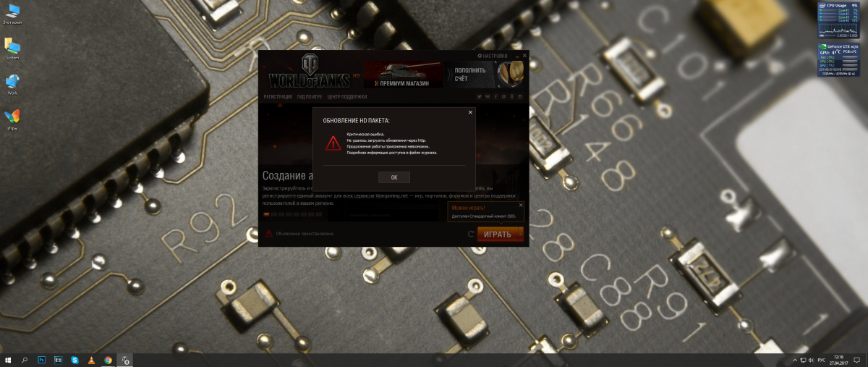Open the Этот компьютер desktop icon

click(12, 14)
